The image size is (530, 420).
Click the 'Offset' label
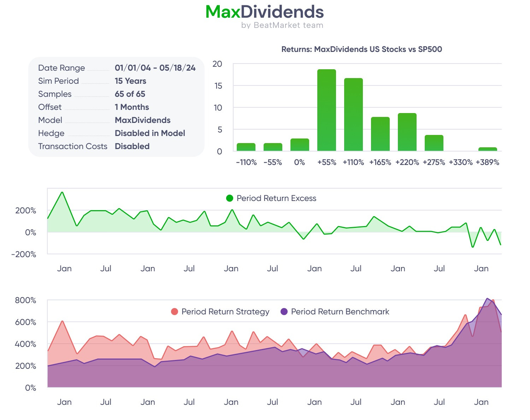pyautogui.click(x=50, y=107)
